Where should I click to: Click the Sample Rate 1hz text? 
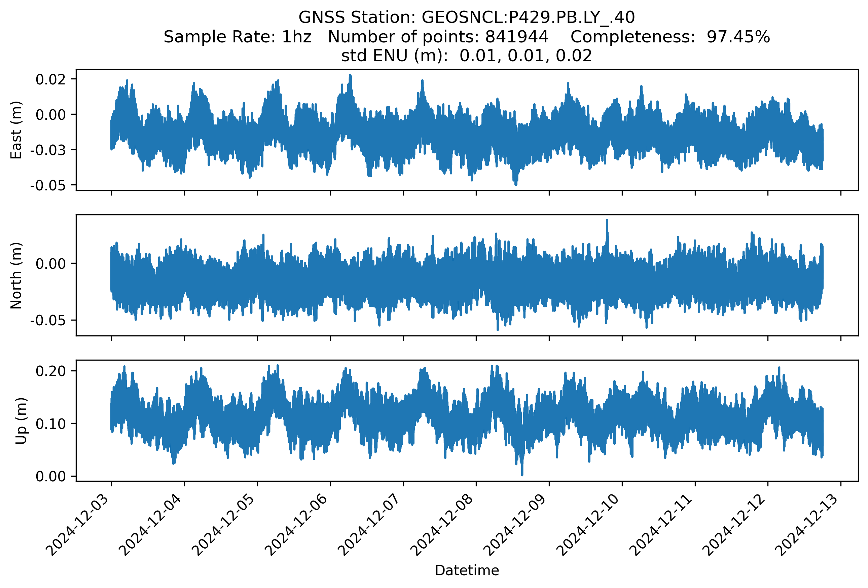click(x=238, y=37)
